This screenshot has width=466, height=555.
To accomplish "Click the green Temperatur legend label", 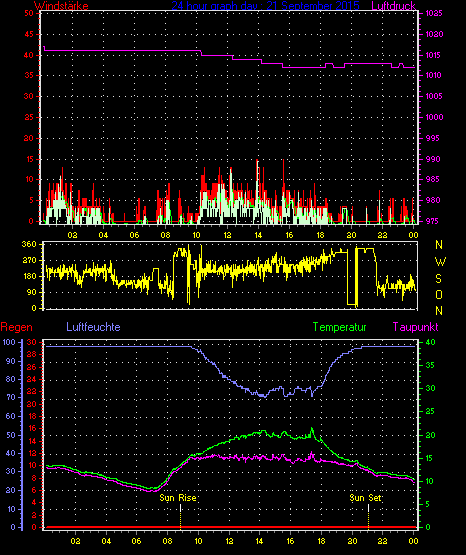I will (340, 327).
